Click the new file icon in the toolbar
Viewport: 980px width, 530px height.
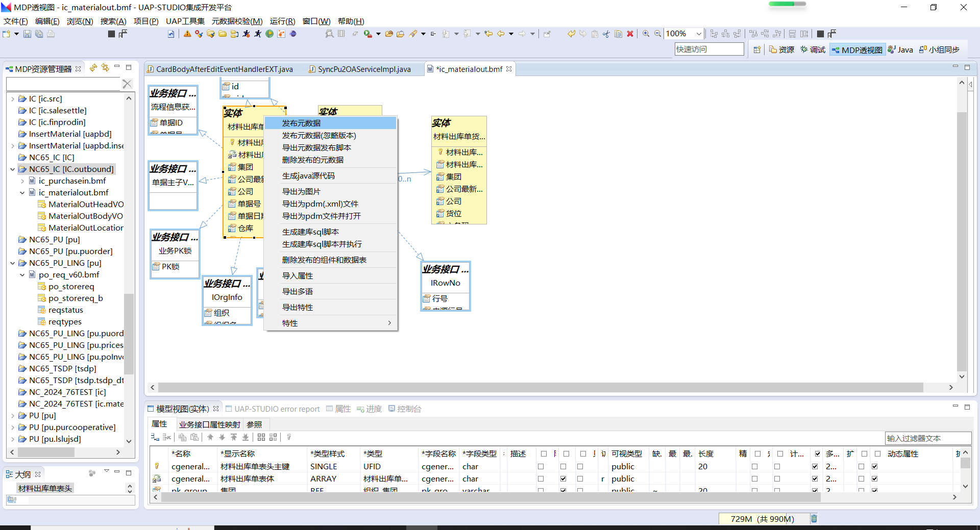click(x=7, y=34)
